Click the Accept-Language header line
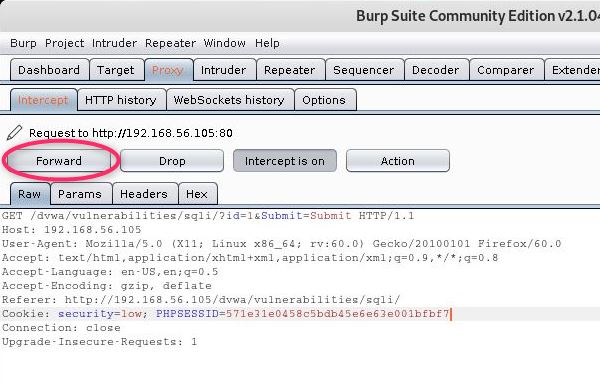Screen dimensions: 600x387 tap(110, 272)
